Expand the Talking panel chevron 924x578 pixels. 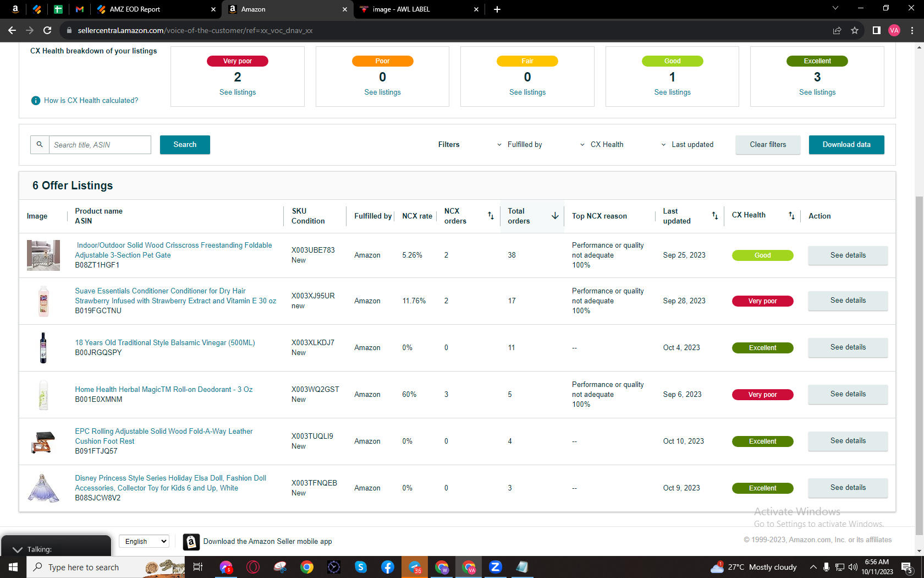(x=17, y=549)
